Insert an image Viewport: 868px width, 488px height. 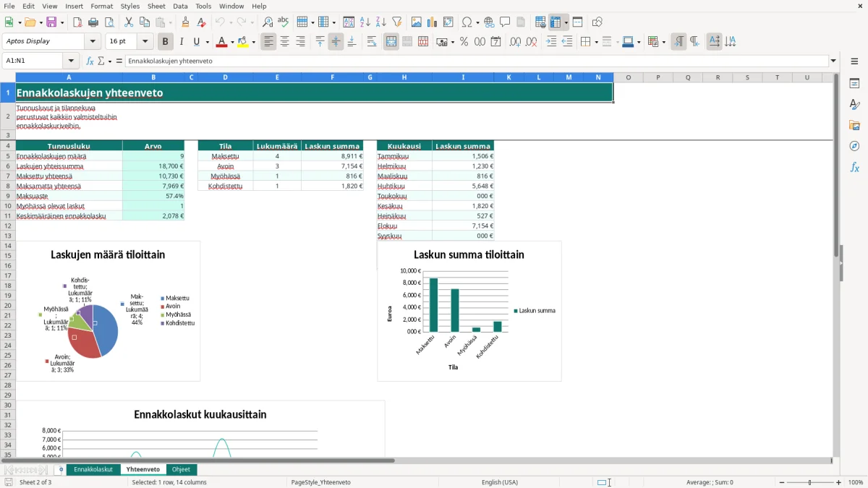[417, 22]
